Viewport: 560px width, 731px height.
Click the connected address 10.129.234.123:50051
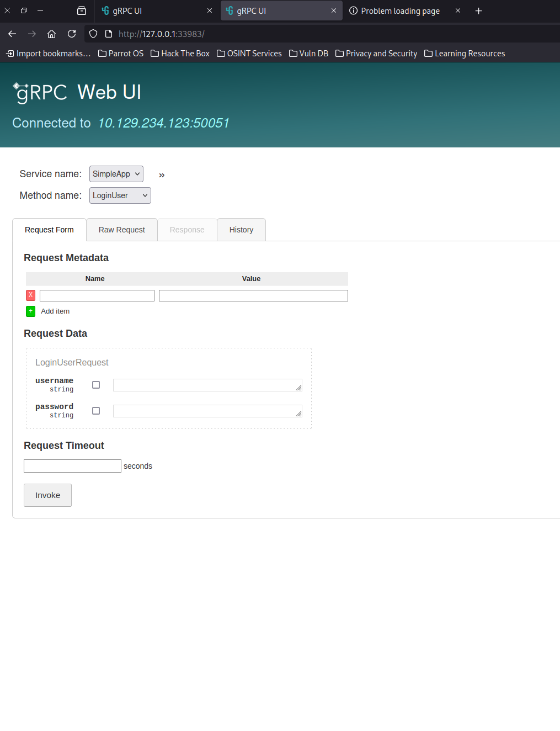click(x=163, y=123)
